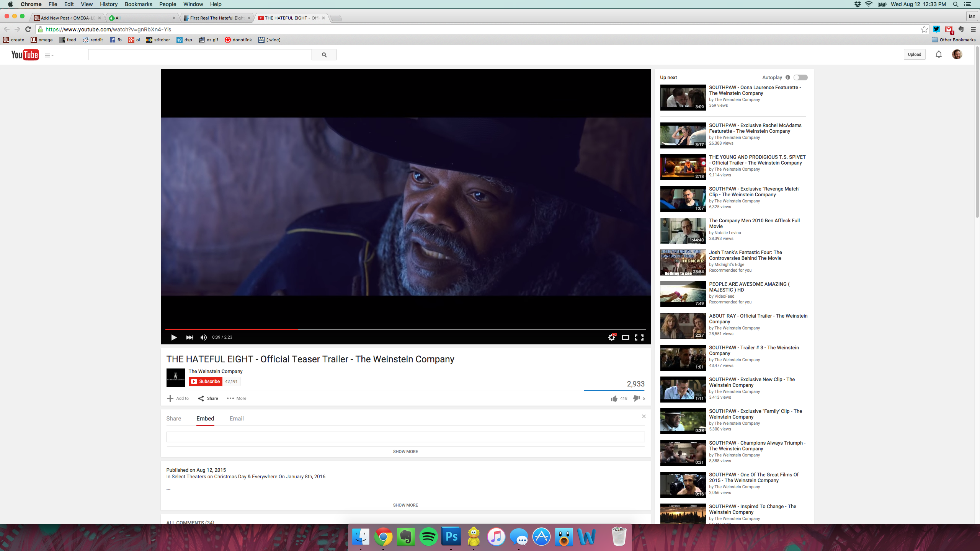Focus the YouTube search field
This screenshot has width=980, height=551.
pyautogui.click(x=200, y=55)
